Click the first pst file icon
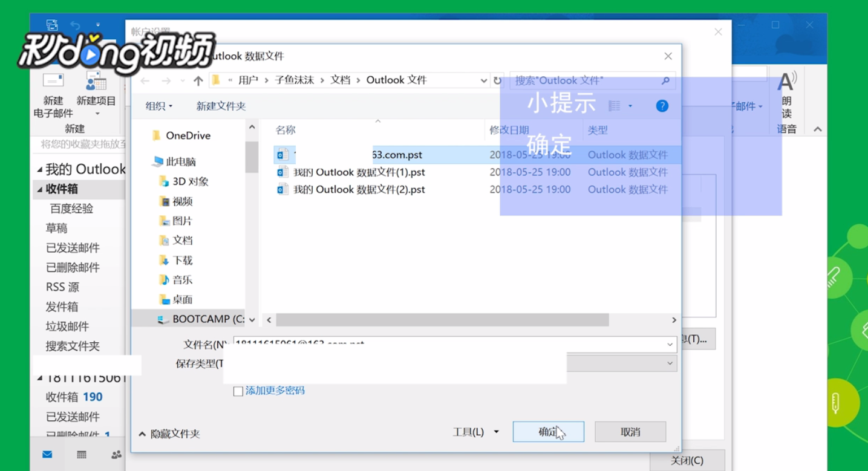The height and width of the screenshot is (471, 868). (282, 155)
